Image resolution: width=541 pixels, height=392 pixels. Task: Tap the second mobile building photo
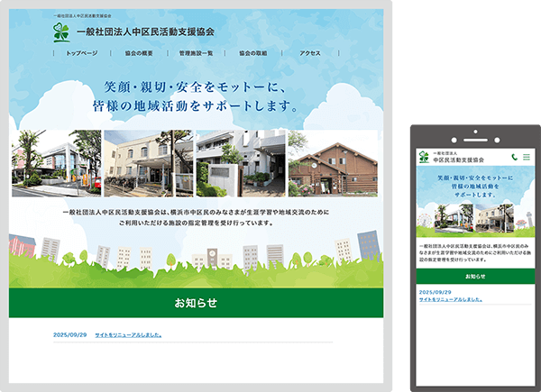click(x=494, y=218)
